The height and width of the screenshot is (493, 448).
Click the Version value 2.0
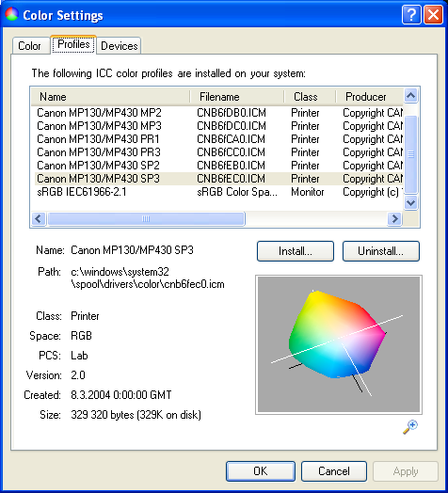(78, 375)
